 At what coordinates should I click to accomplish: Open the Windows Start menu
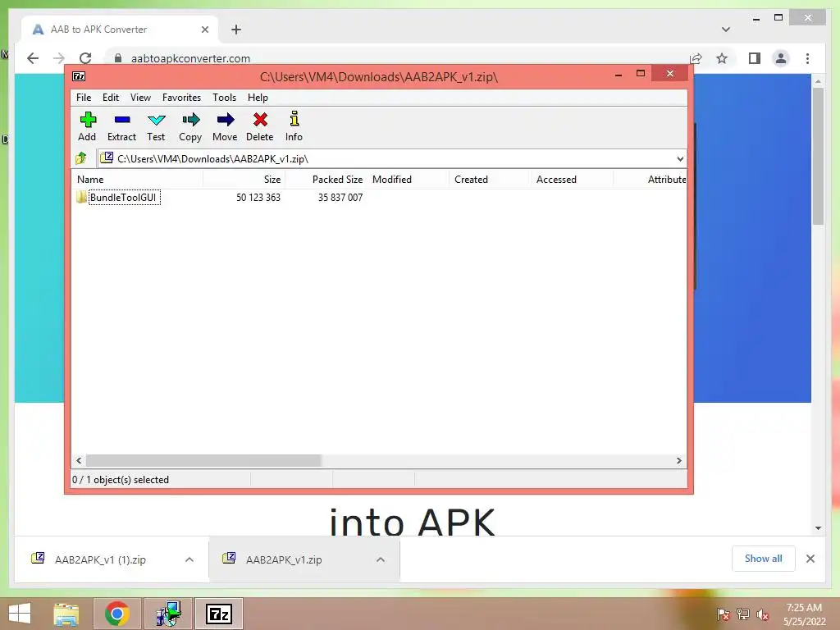tap(20, 614)
